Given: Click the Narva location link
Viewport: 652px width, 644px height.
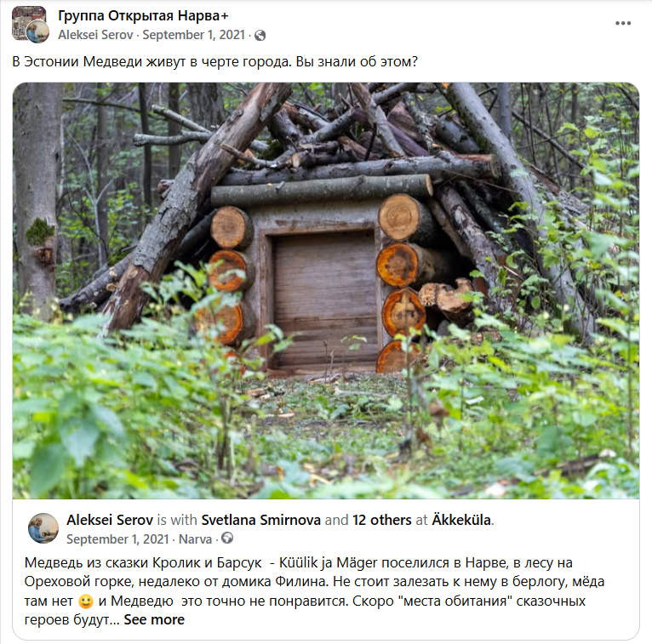Looking at the screenshot, I should (195, 539).
